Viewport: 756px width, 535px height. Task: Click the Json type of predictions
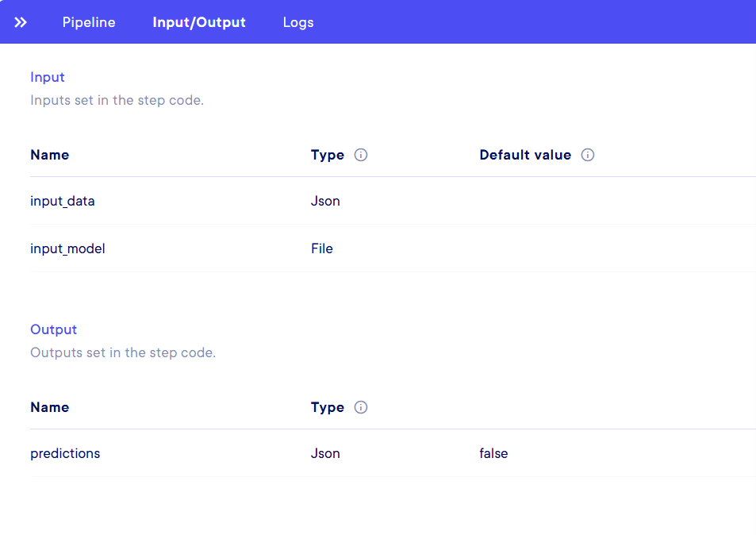coord(325,453)
